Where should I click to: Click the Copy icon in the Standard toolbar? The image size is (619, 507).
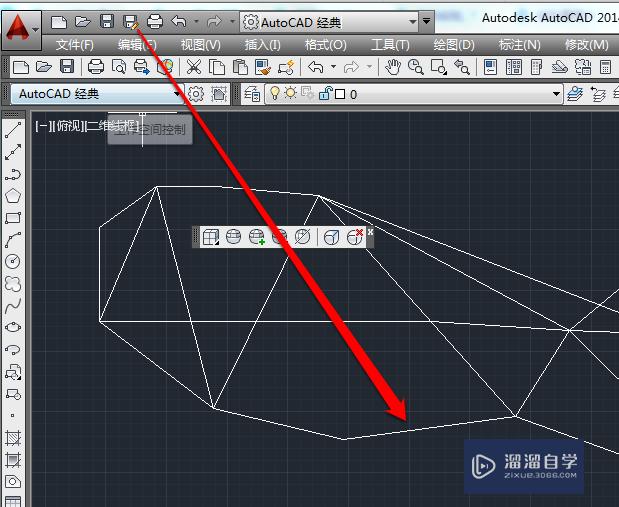217,67
